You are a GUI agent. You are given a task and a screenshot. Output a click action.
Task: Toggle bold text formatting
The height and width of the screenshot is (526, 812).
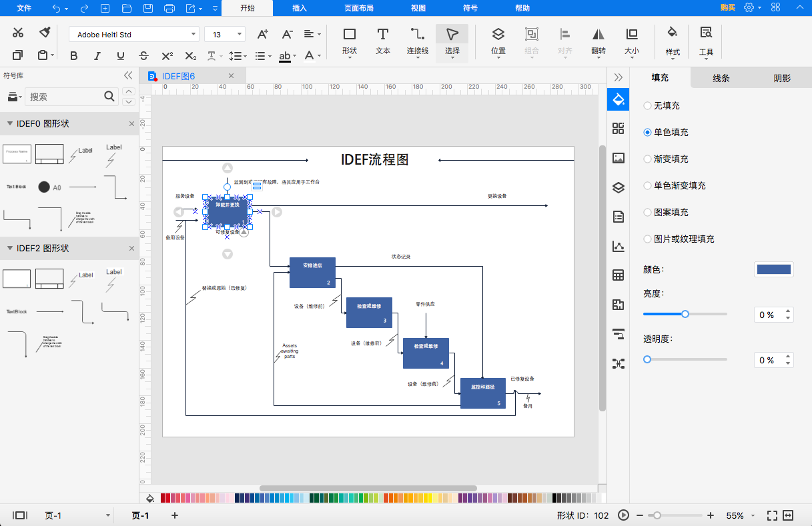[x=75, y=56]
